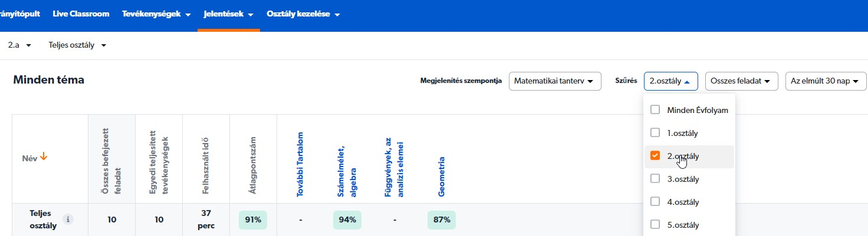This screenshot has height=236, width=868.
Task: Open the Tevékenységek menu
Action: click(156, 14)
